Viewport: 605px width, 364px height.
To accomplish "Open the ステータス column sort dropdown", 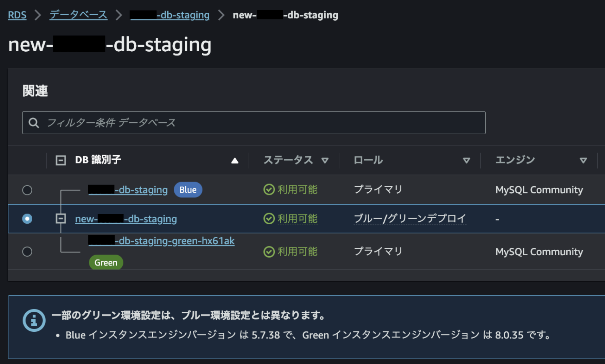I will [325, 160].
